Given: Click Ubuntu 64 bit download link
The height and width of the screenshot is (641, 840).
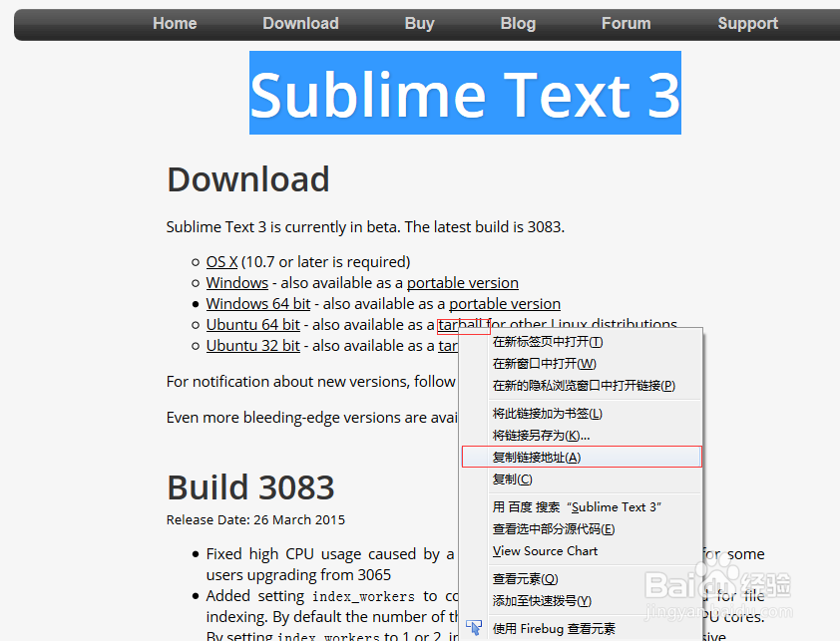Looking at the screenshot, I should click(252, 325).
